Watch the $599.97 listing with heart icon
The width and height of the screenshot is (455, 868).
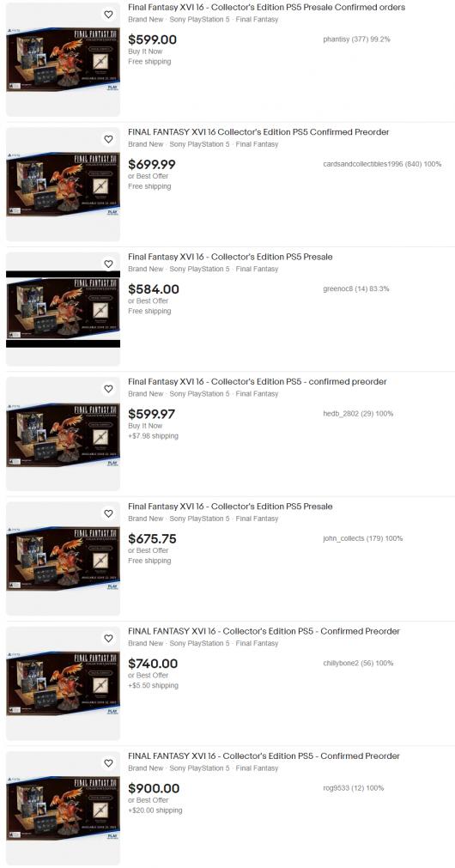(108, 389)
